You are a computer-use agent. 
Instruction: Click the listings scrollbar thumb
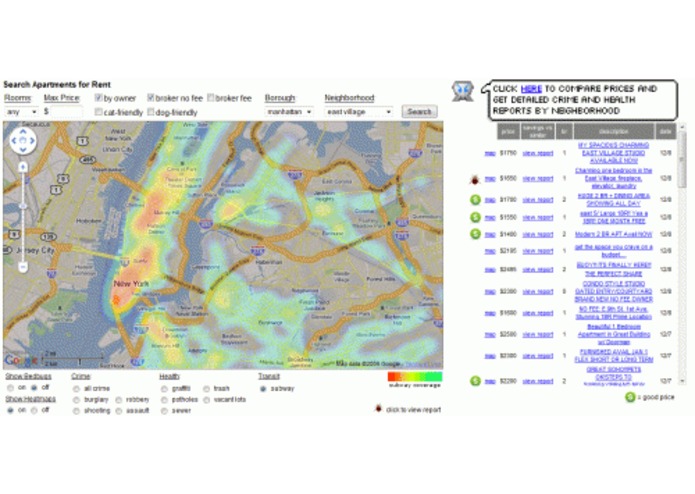coord(682,157)
